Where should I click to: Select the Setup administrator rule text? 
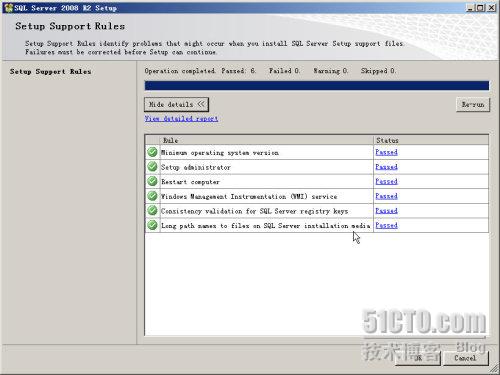pyautogui.click(x=196, y=167)
